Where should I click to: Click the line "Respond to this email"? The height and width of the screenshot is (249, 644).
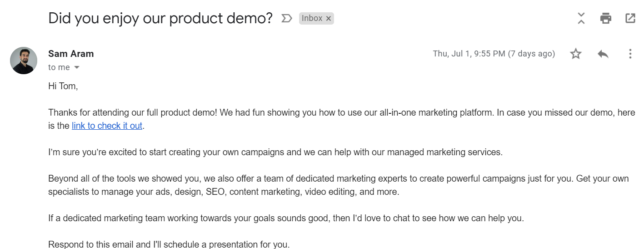pos(169,244)
